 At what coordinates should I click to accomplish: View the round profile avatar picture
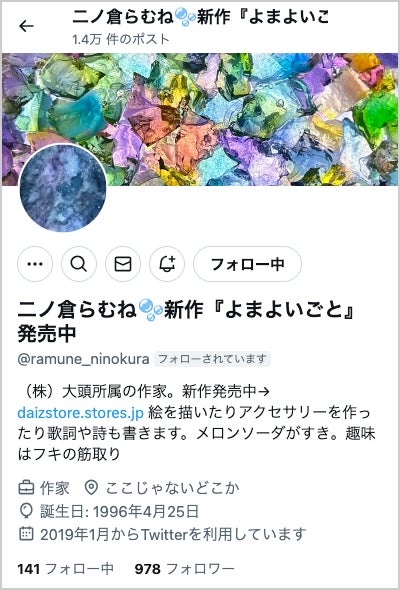[x=63, y=188]
